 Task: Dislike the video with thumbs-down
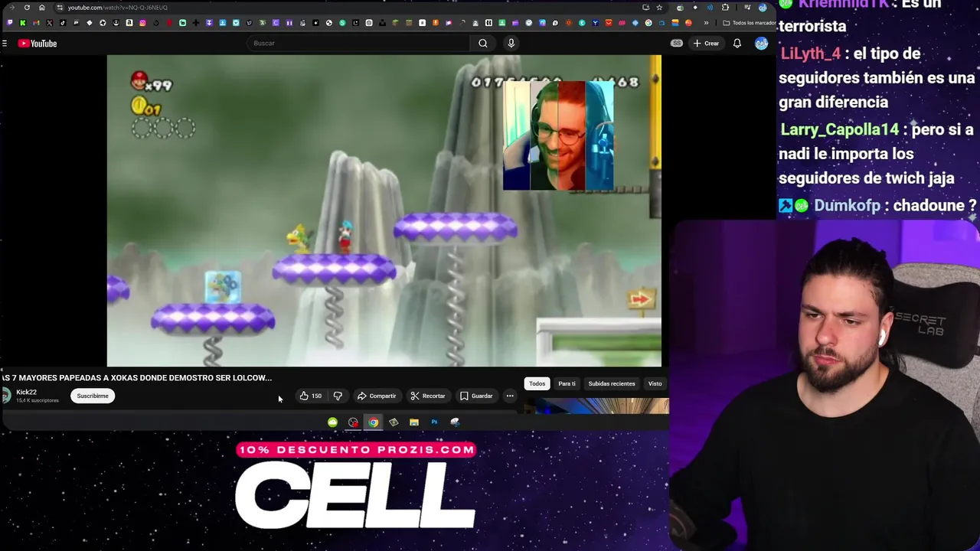[338, 396]
